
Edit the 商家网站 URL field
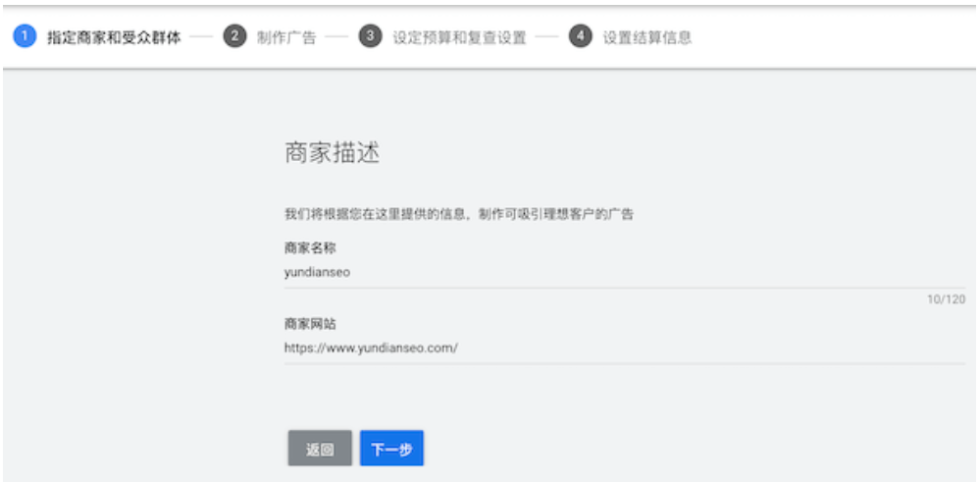[x=625, y=349]
